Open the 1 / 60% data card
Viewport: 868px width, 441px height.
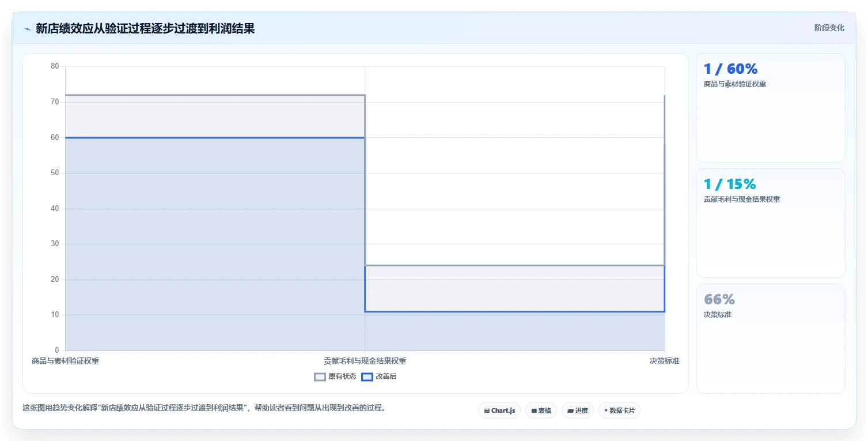[770, 108]
